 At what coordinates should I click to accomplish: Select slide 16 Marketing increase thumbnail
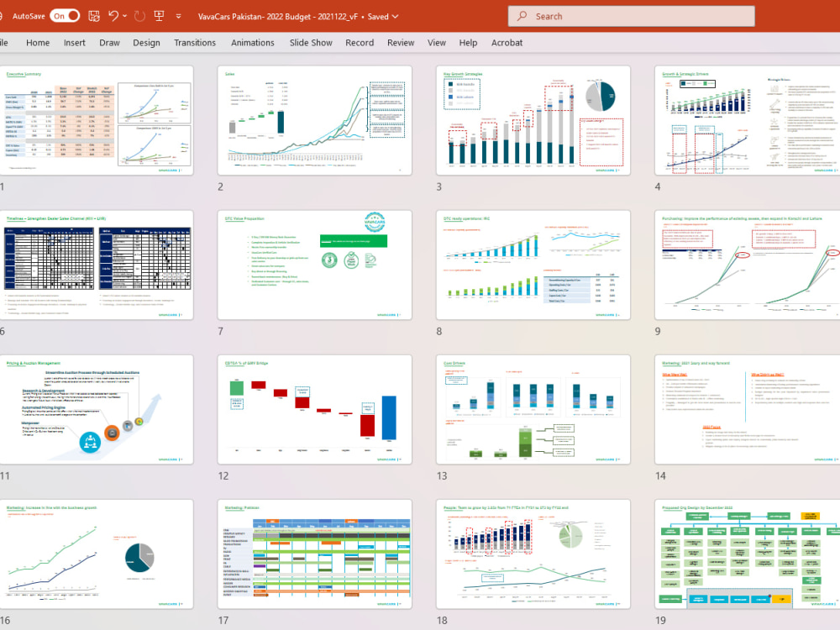97,554
